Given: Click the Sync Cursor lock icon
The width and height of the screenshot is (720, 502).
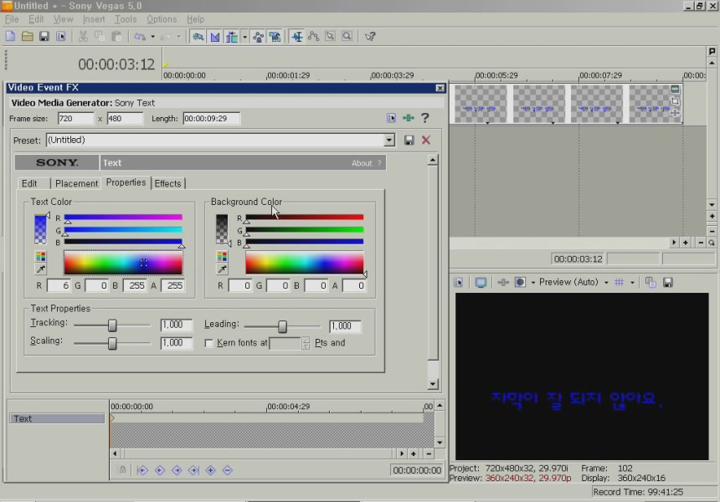Looking at the screenshot, I should [123, 470].
